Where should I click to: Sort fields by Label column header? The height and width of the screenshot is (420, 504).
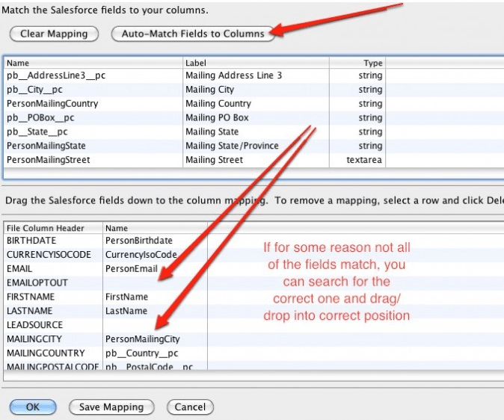[x=255, y=64]
